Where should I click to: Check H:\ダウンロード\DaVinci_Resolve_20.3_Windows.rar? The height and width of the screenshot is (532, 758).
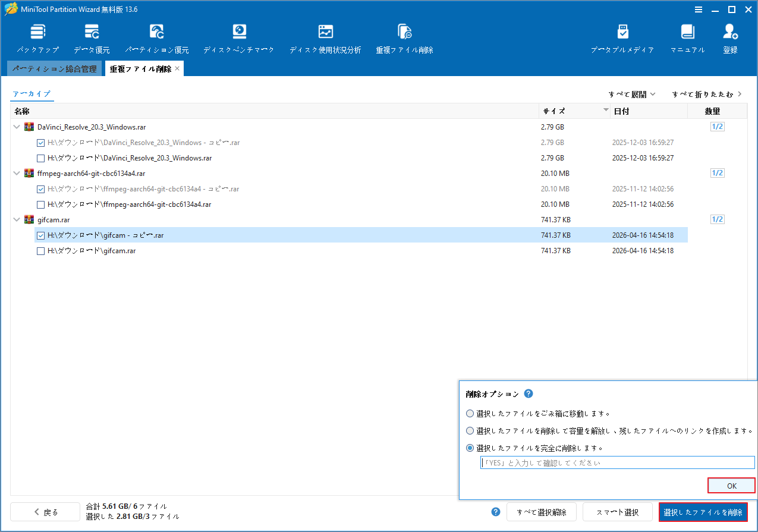click(41, 158)
